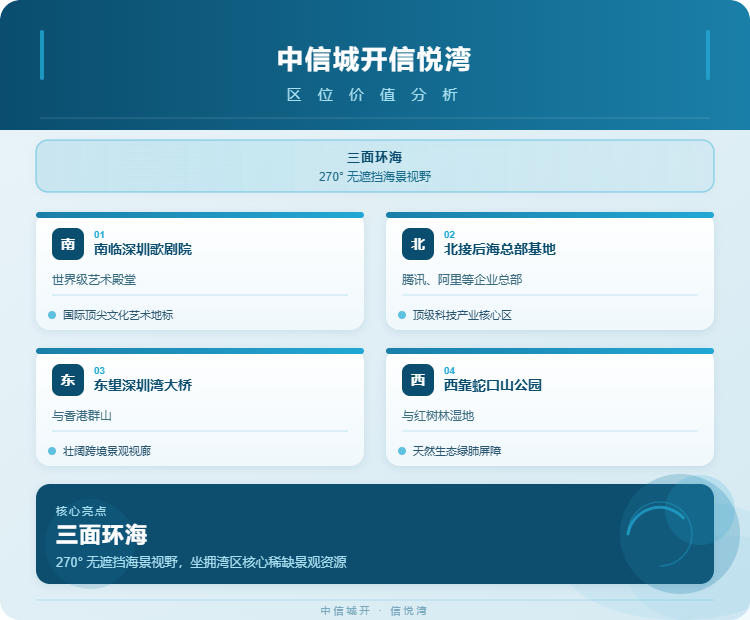Click the bullet text 顶级科技产业核心区
The width and height of the screenshot is (750, 620).
pos(462,315)
